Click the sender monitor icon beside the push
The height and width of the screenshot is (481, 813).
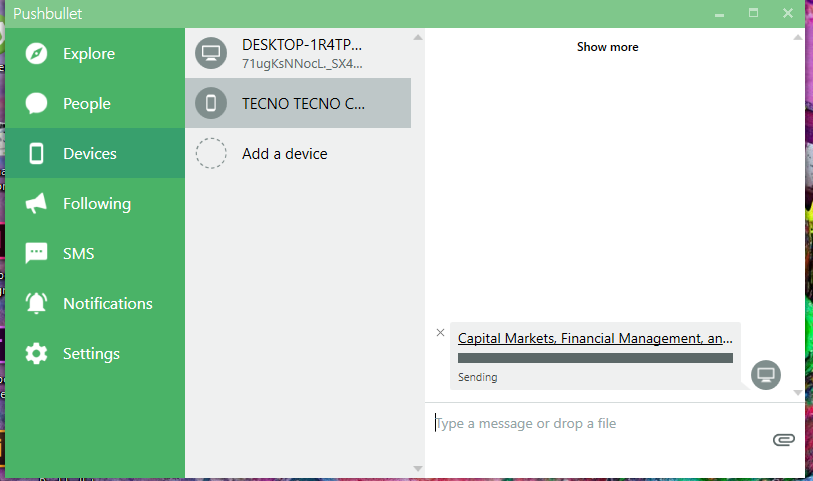click(x=766, y=375)
